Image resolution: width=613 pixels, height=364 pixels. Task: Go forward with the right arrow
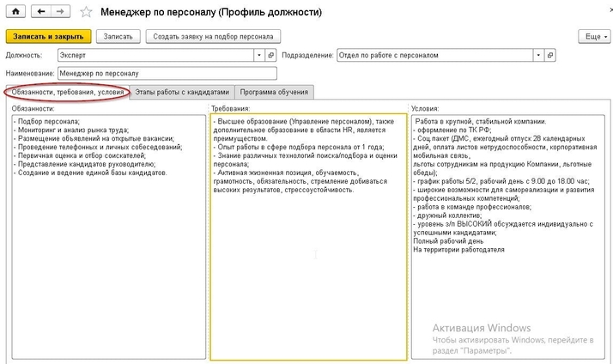coord(63,13)
